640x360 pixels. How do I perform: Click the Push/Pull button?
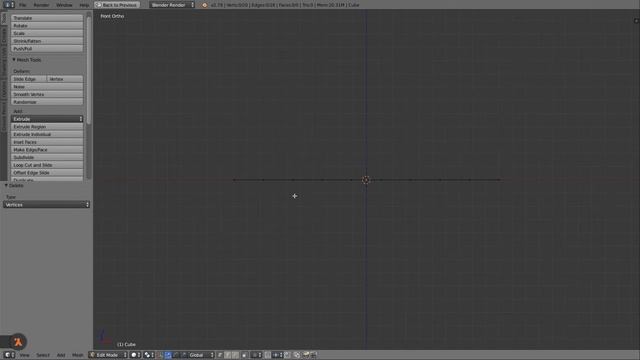coord(47,49)
